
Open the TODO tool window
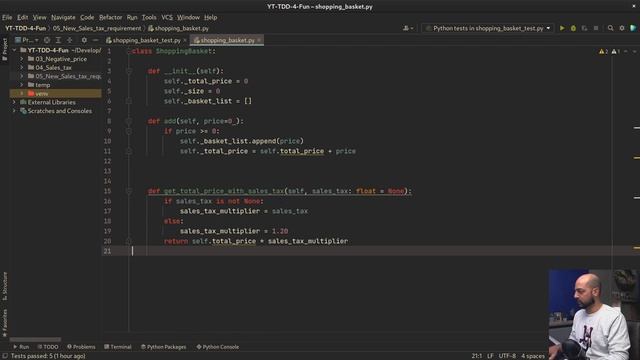pos(48,347)
